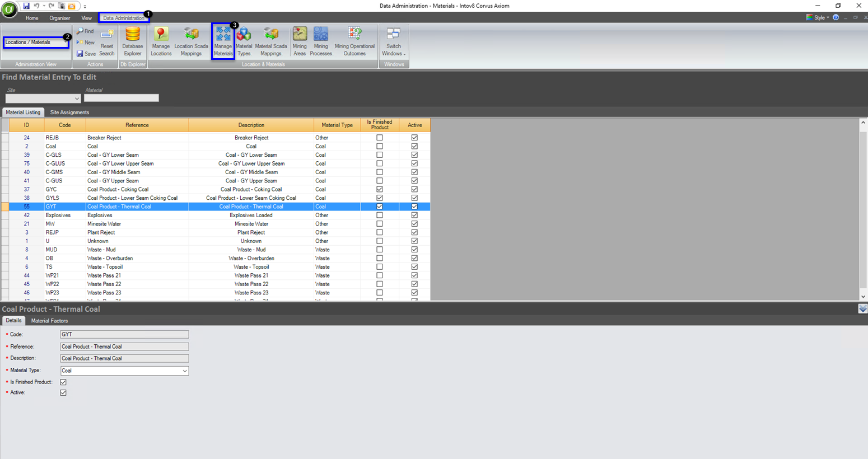
Task: Toggle the Active checkbox in details form
Action: (x=63, y=393)
